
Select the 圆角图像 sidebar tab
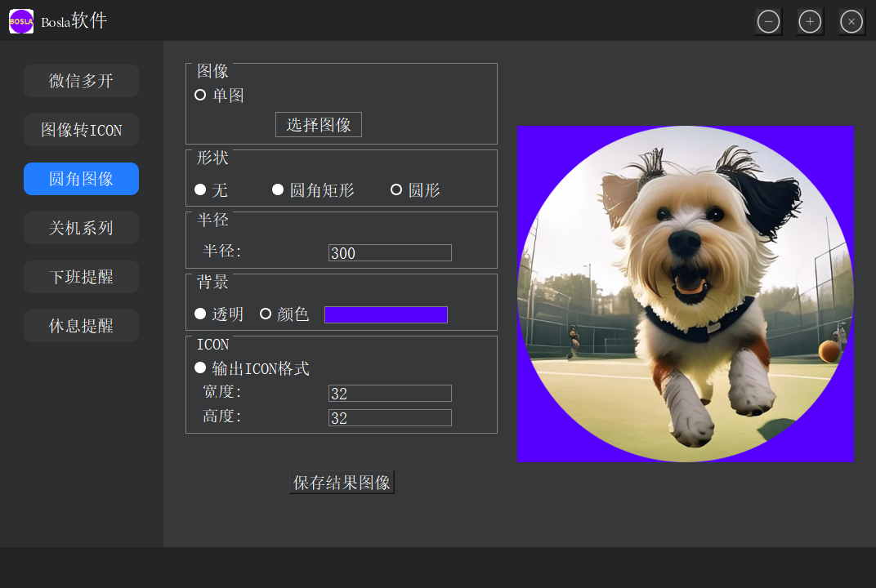coord(81,179)
